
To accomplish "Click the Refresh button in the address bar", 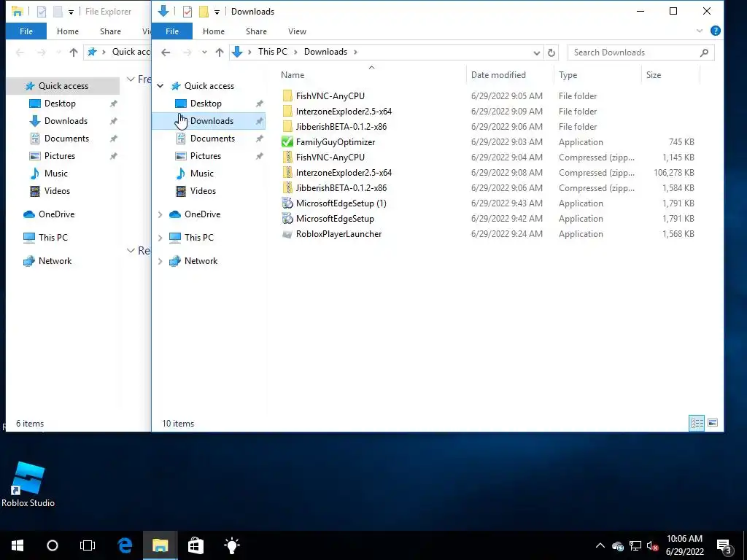I will (551, 52).
